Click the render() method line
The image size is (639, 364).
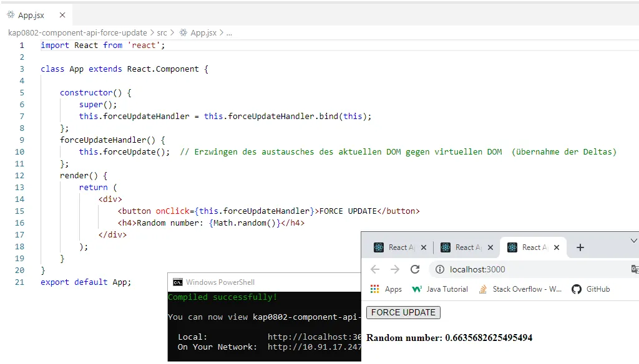(x=84, y=176)
